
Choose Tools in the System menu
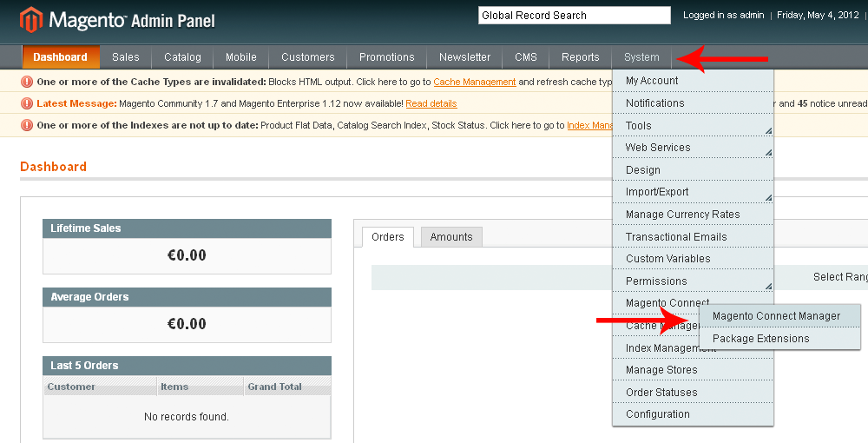click(693, 126)
